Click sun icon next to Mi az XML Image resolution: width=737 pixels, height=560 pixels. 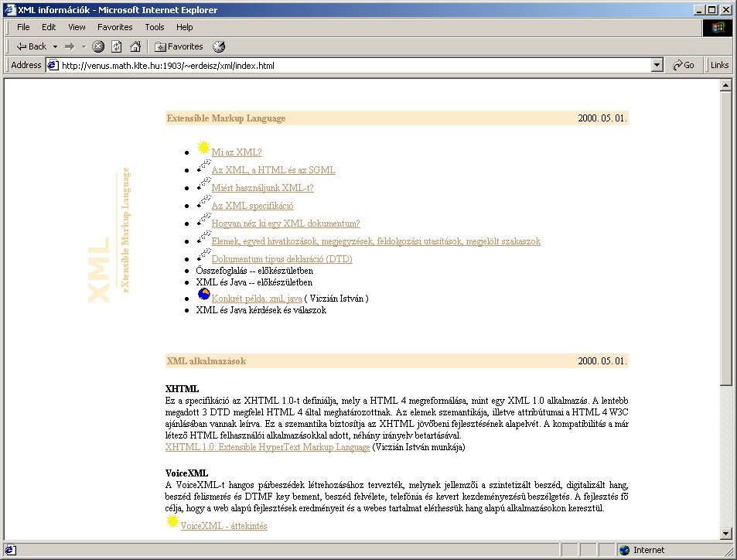pos(203,148)
